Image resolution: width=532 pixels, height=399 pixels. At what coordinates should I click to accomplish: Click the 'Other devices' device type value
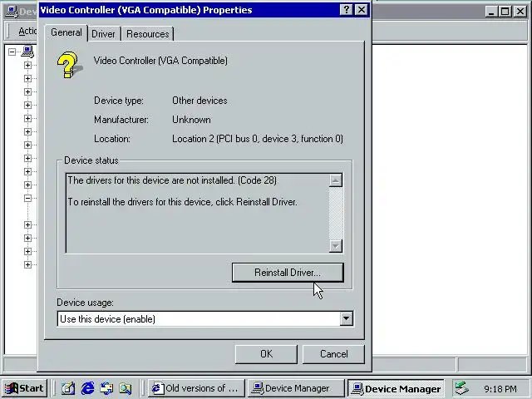tap(199, 101)
